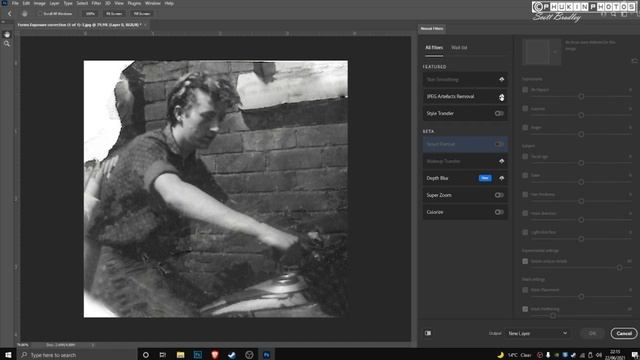Open the Layer menu
The height and width of the screenshot is (360, 640).
pyautogui.click(x=54, y=3)
